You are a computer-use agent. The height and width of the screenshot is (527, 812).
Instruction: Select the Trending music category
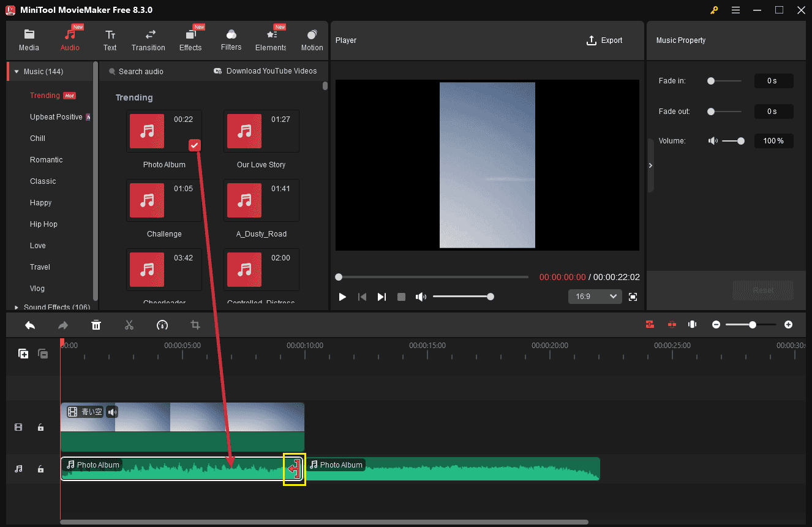coord(45,96)
